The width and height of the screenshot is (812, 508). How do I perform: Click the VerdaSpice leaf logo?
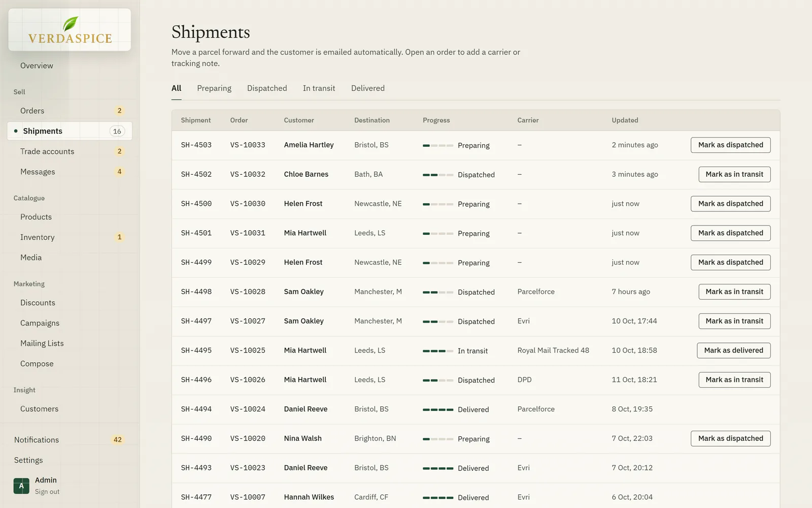coord(70,29)
